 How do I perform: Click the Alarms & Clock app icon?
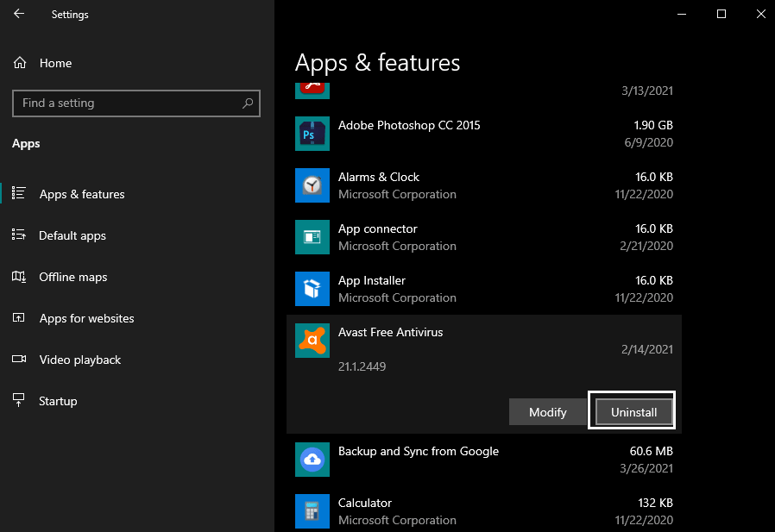(312, 185)
